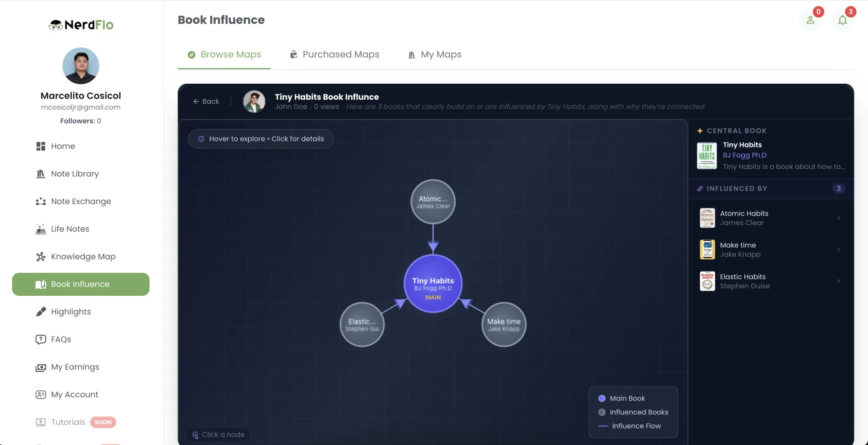Expand the Atomic Habits row chevron

coord(838,218)
